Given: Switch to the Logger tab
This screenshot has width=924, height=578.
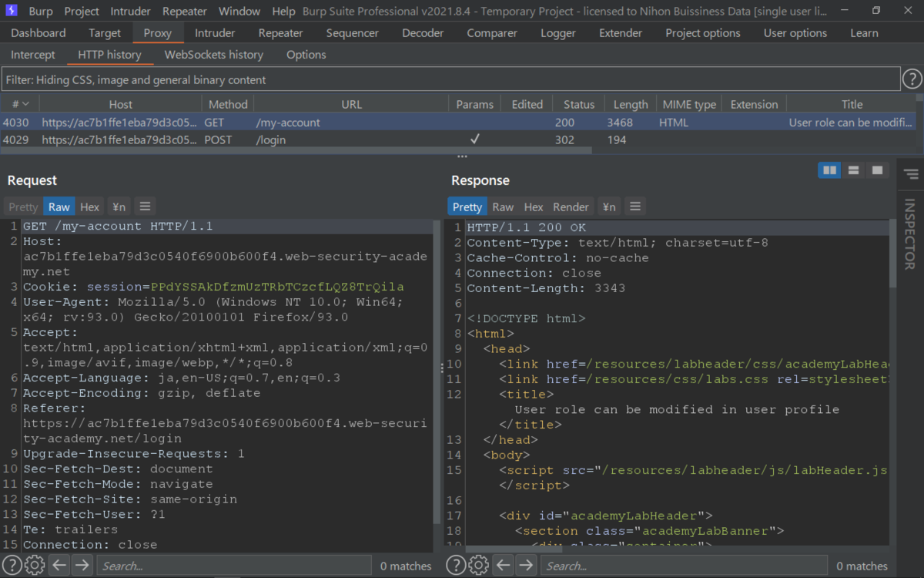Looking at the screenshot, I should tap(558, 33).
